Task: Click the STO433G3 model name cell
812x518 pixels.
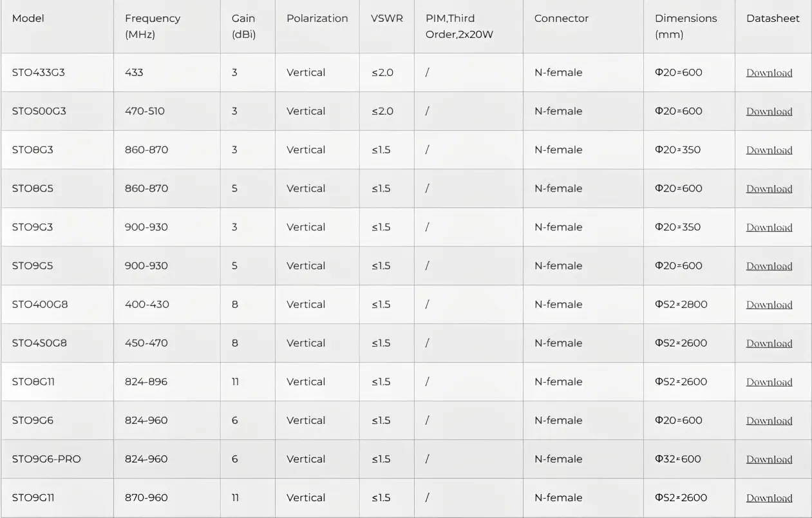Action: [x=39, y=72]
